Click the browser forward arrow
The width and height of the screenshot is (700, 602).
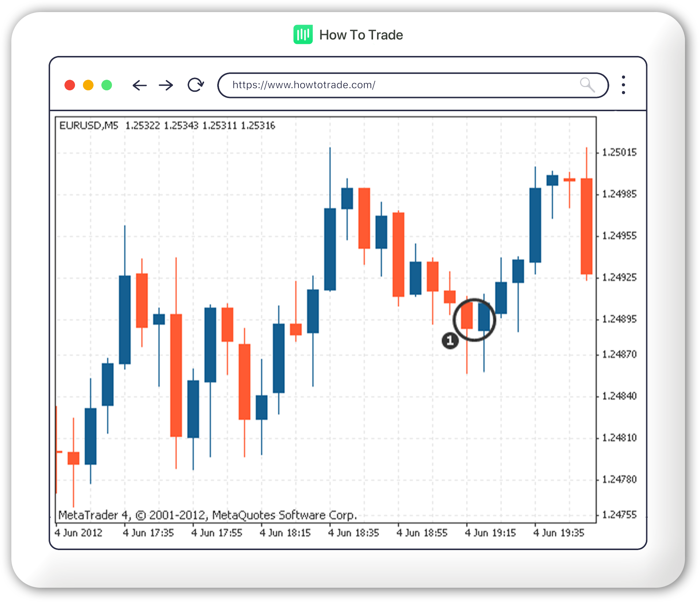[x=166, y=85]
